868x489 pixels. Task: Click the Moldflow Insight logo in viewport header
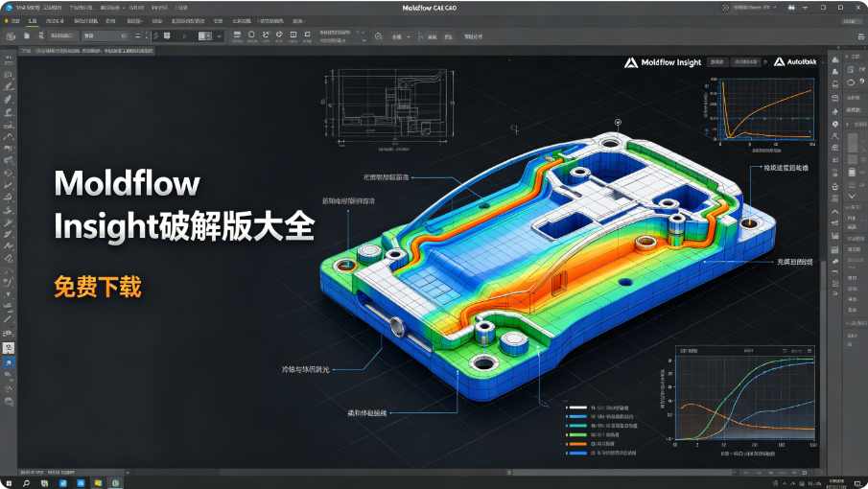[x=663, y=62]
